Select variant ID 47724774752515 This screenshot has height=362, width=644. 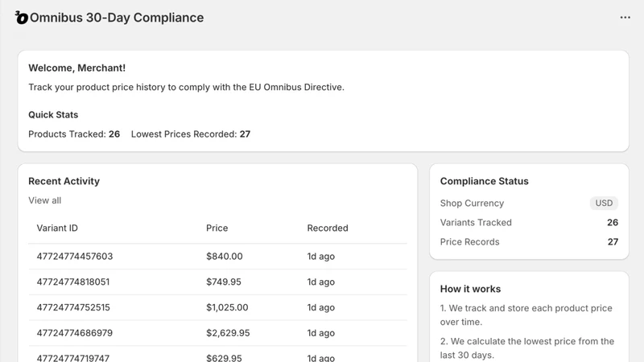point(73,307)
